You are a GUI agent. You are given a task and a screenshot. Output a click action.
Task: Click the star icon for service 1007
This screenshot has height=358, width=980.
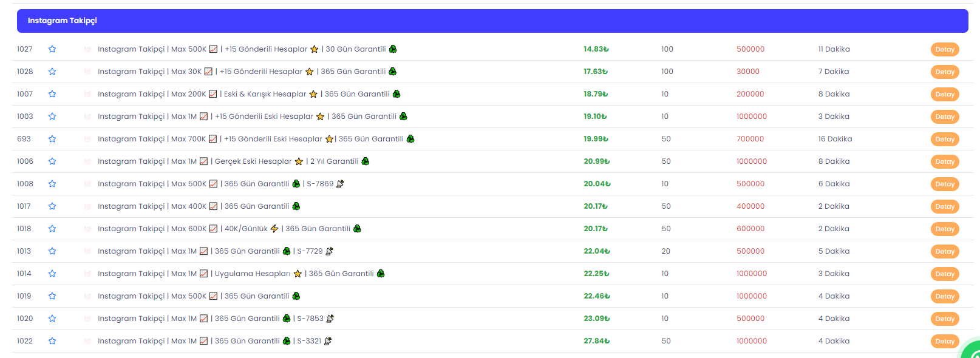[x=52, y=94]
